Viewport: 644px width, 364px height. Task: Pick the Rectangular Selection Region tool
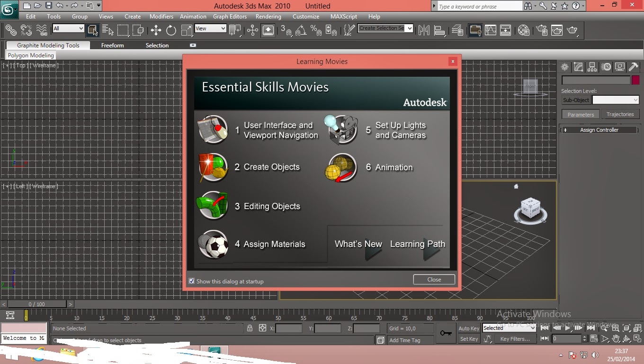click(123, 30)
